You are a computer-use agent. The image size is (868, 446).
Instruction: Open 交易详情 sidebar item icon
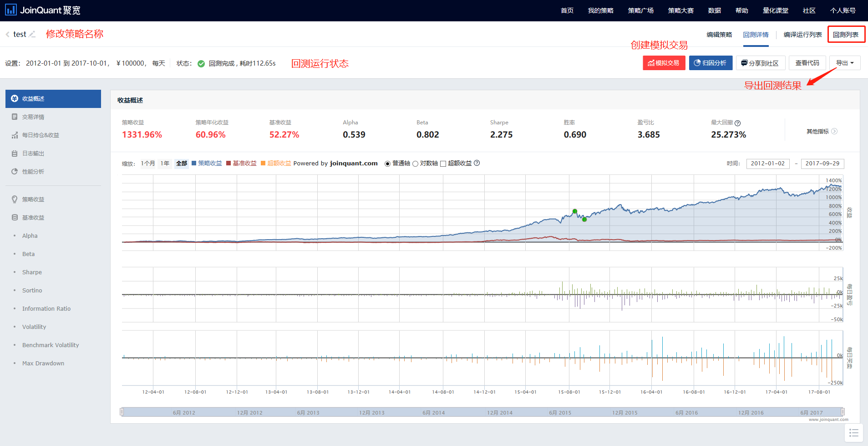pos(15,117)
